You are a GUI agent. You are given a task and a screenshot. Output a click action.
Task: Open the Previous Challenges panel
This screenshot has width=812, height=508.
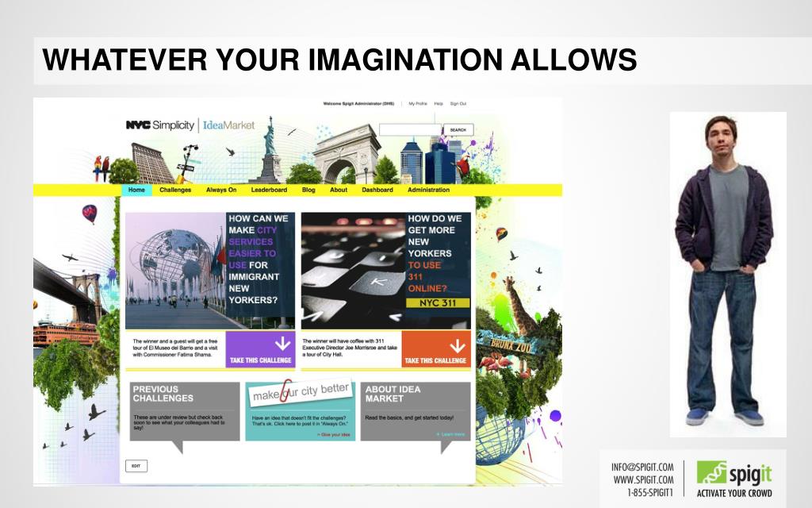[184, 412]
